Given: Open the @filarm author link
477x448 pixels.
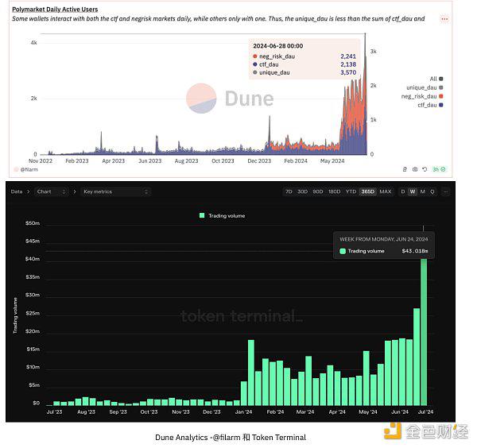Looking at the screenshot, I should click(29, 170).
